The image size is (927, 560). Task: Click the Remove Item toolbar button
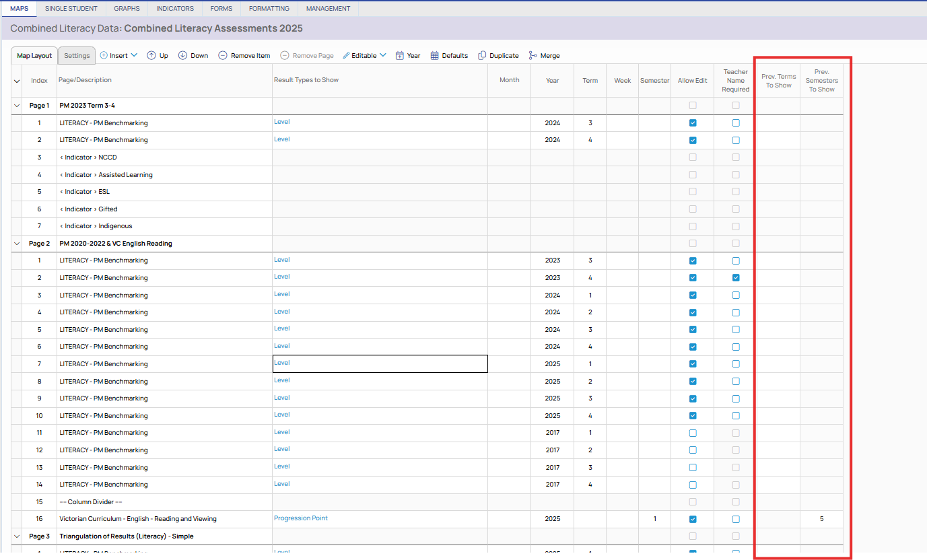244,56
